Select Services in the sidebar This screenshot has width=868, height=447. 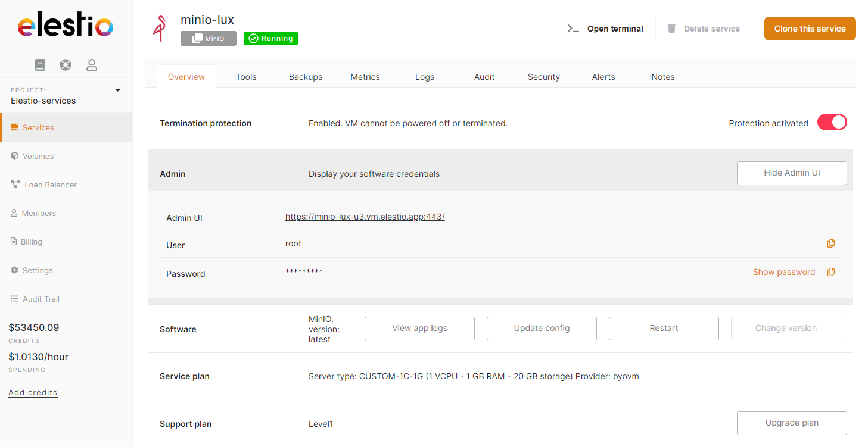tap(66, 127)
